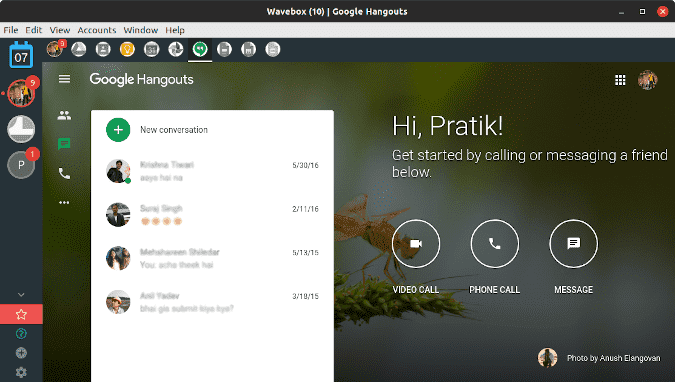Open the View menu
Screen dimensions: 675x382
tap(60, 30)
